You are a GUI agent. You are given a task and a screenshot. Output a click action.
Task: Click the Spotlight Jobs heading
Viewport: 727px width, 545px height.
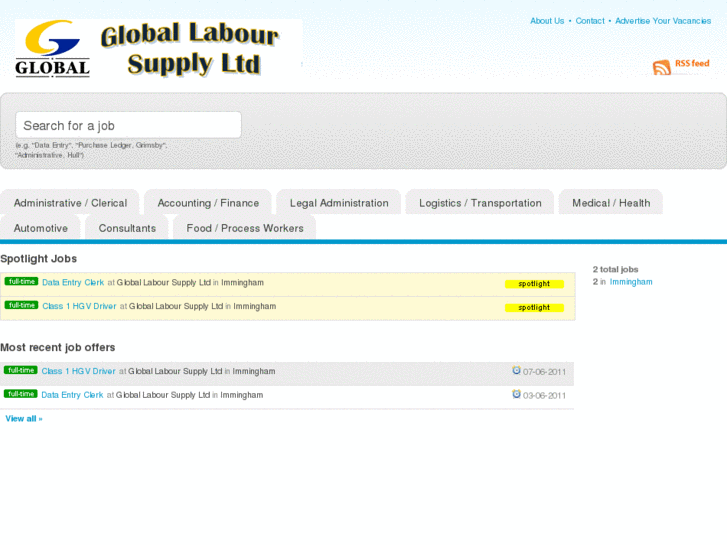pos(38,259)
